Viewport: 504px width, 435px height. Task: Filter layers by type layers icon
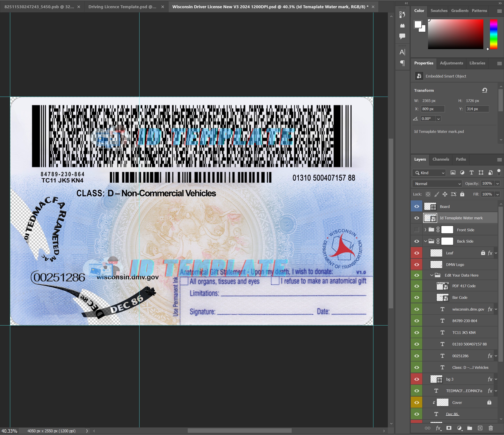click(471, 172)
